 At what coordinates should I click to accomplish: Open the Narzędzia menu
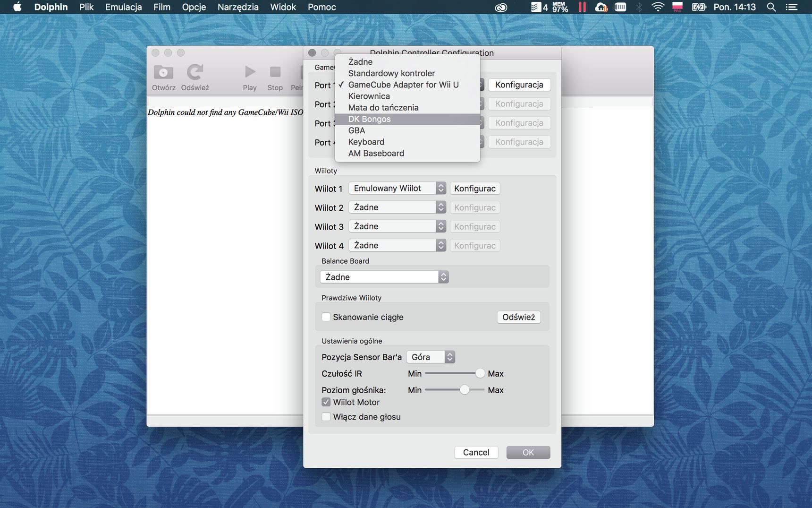coord(238,7)
